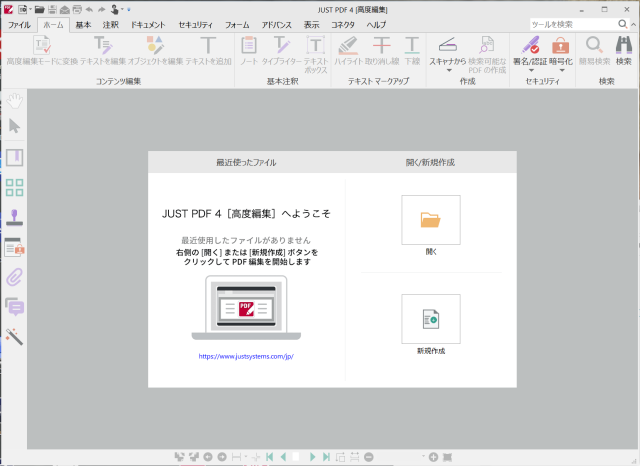Open the stamp panel in the left sidebar

coord(14,217)
